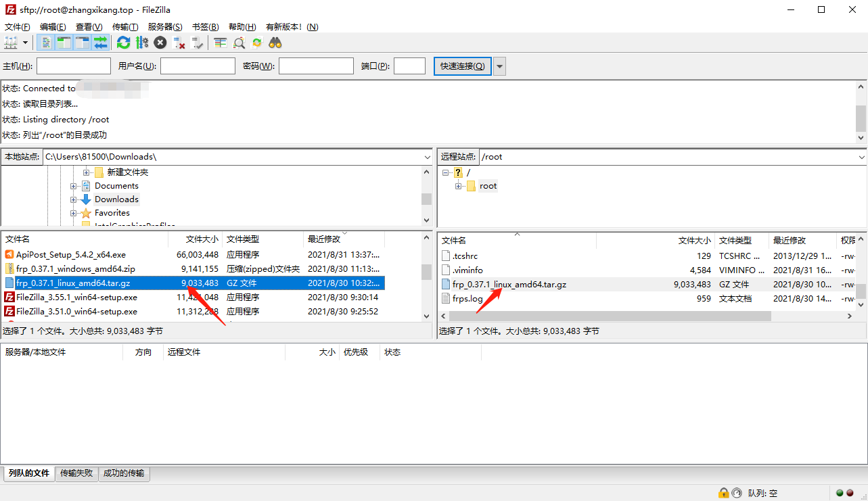Screen dimensions: 868x501
Task: Expand the Documents tree node
Action: (x=74, y=186)
